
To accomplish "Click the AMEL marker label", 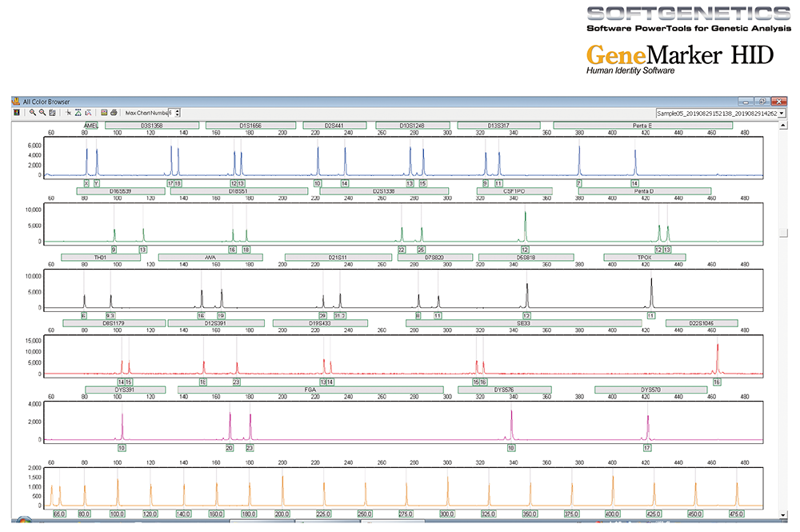I will tap(91, 126).
